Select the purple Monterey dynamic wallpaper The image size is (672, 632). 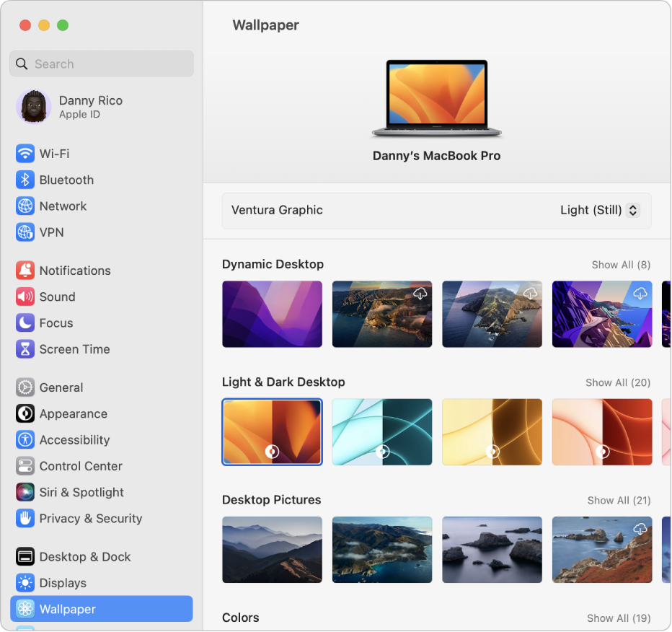[272, 315]
